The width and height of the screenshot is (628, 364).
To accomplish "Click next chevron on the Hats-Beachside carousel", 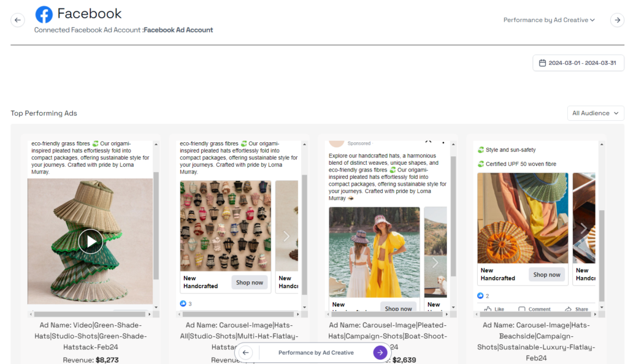I will pos(584,228).
